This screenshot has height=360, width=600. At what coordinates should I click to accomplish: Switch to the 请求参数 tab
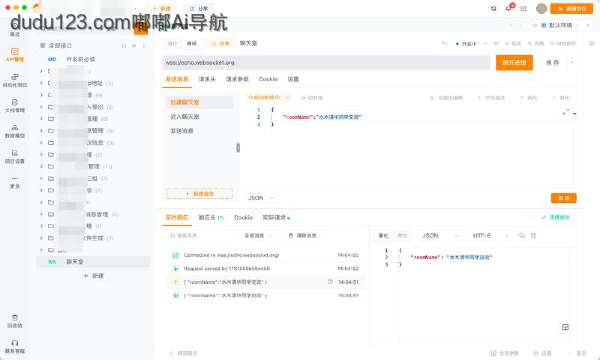pyautogui.click(x=237, y=79)
